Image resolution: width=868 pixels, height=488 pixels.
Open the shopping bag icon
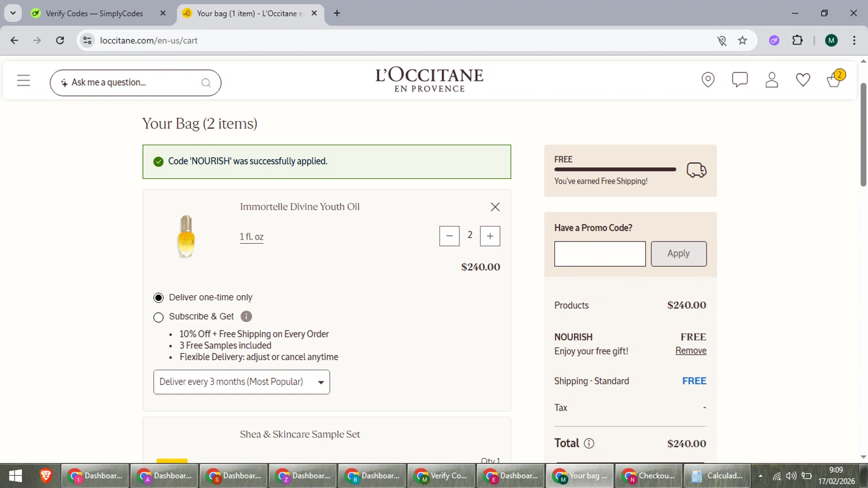(x=835, y=79)
